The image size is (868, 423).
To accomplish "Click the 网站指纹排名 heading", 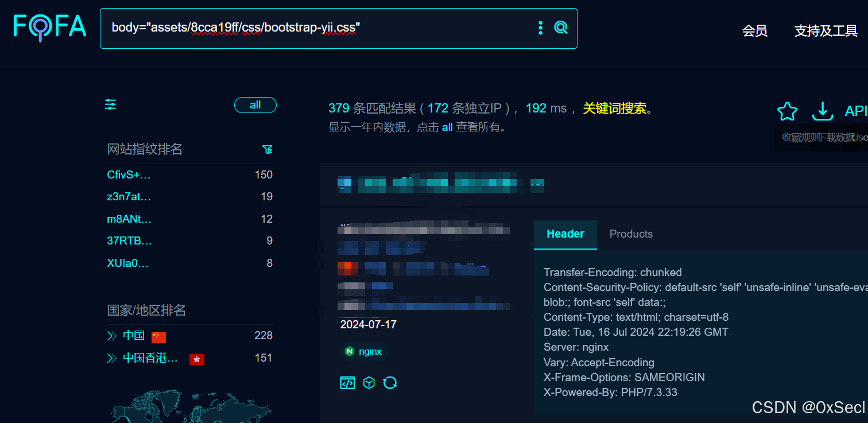I will [145, 149].
